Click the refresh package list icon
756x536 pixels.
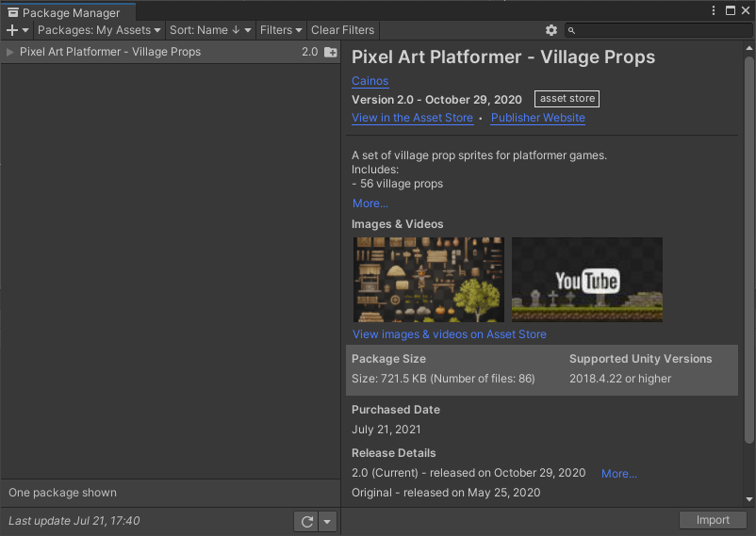click(x=306, y=522)
